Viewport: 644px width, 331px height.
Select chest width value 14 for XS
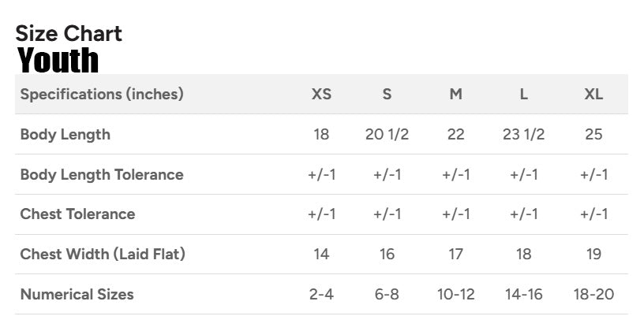coord(321,255)
